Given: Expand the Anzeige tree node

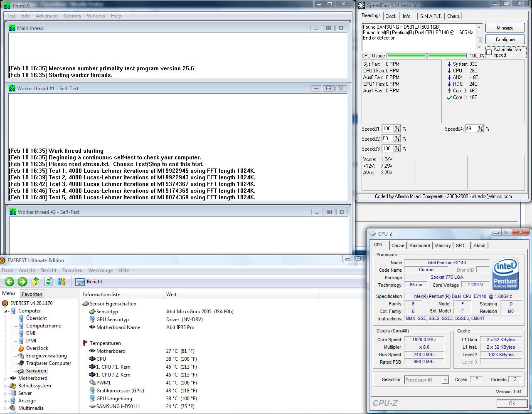Looking at the screenshot, I should [6, 401].
